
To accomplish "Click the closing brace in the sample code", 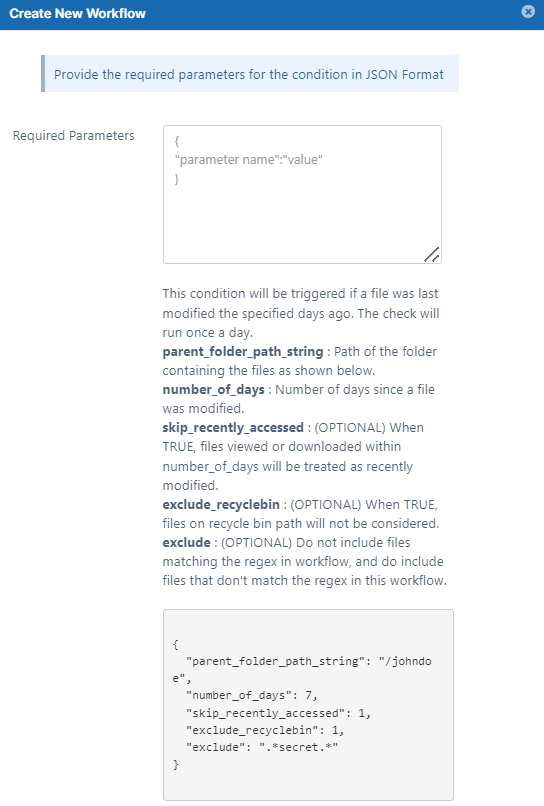I will 176,764.
